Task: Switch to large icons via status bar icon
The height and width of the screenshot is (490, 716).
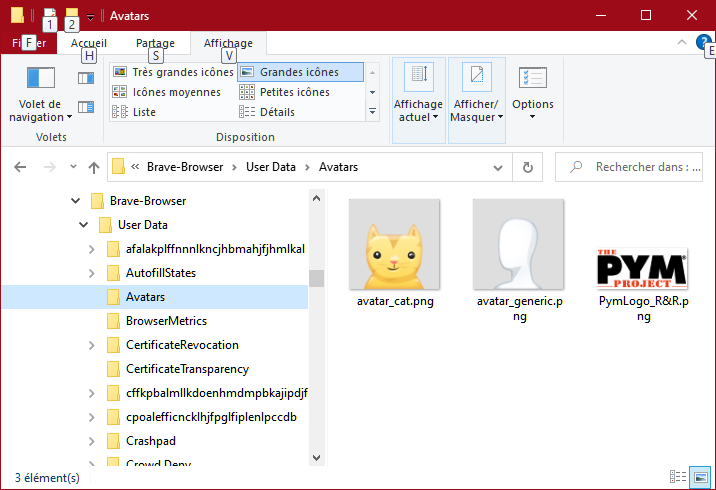Action: tap(700, 477)
